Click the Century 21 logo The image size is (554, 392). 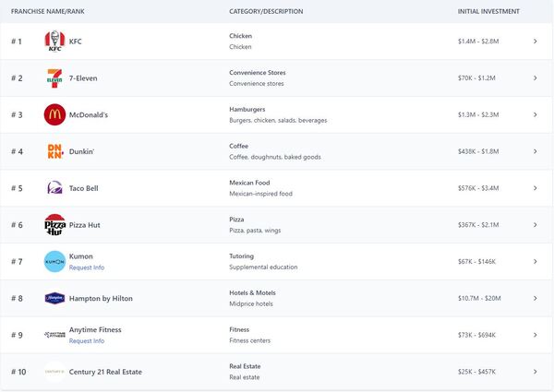coord(54,372)
